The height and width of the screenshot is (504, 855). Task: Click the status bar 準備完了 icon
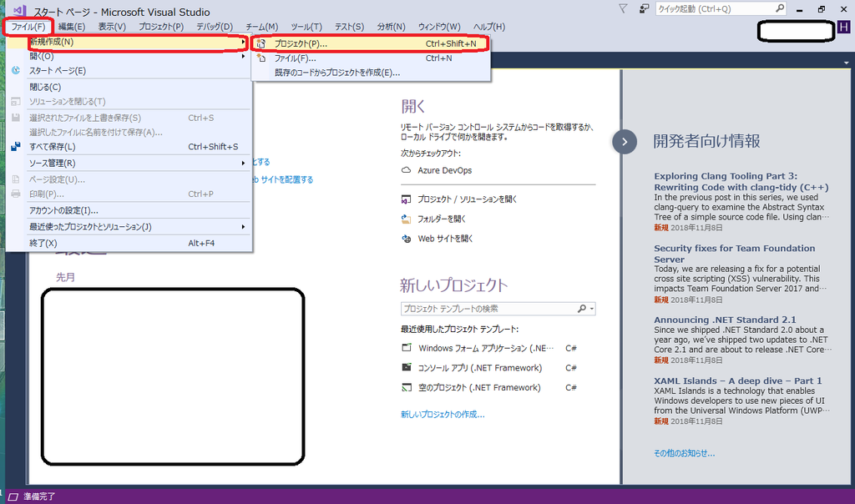(13, 496)
